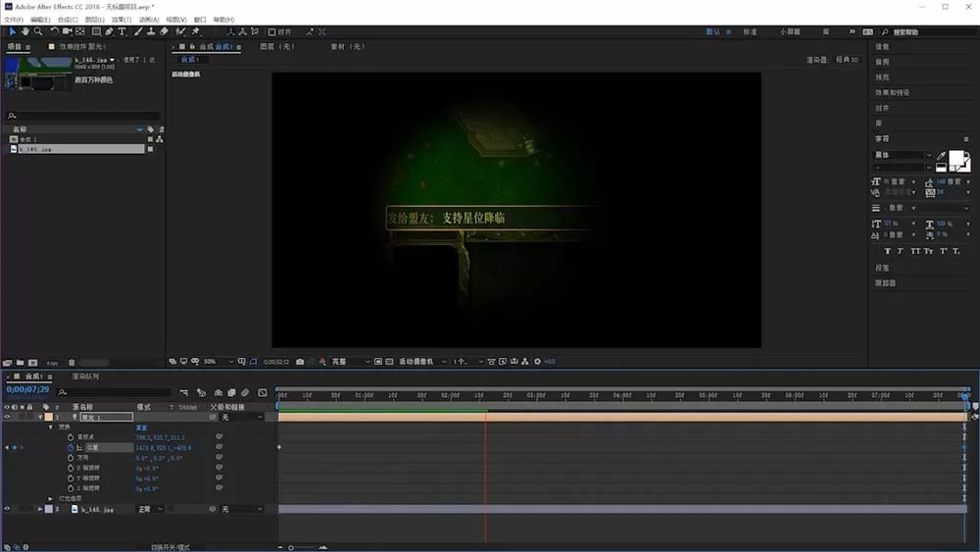Toggle frame blending icon in timeline
980x552 pixels.
click(232, 392)
